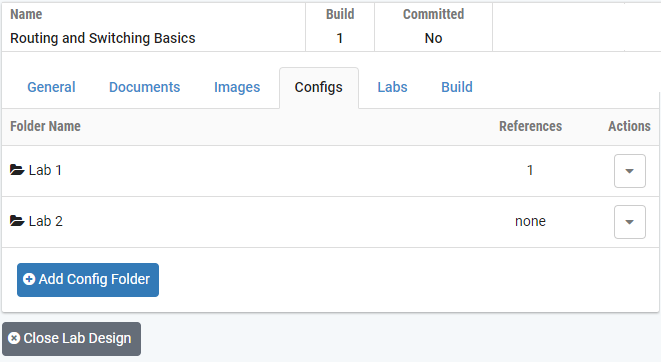Image resolution: width=661 pixels, height=362 pixels.
Task: Open the Lab 2 actions dropdown
Action: click(x=629, y=222)
